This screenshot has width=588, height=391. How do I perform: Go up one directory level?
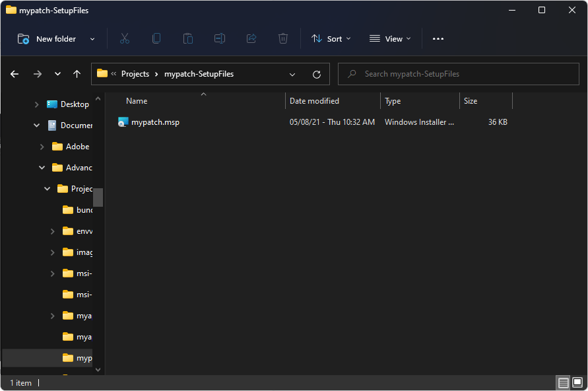point(77,74)
